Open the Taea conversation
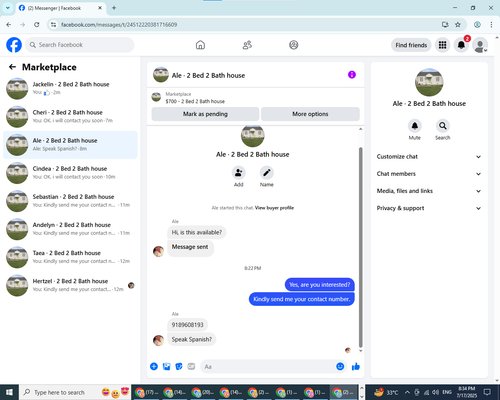 pyautogui.click(x=70, y=257)
